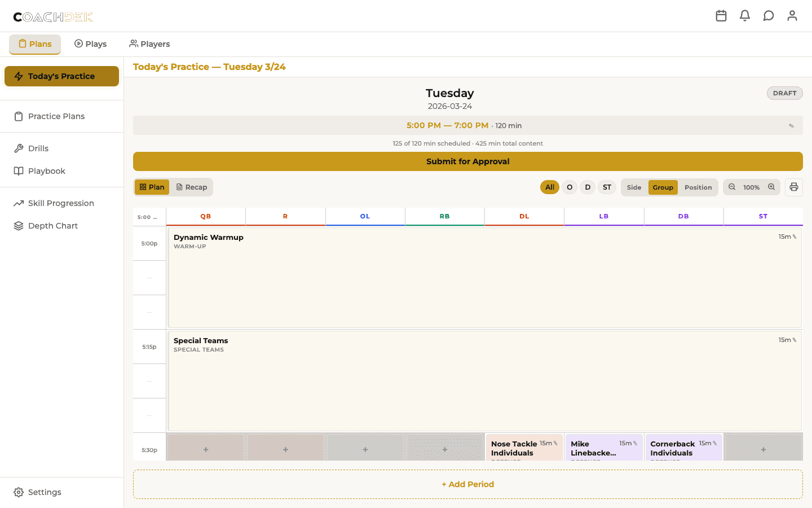Filter to Special Teams with the ST pill
This screenshot has height=508, width=812.
point(607,187)
